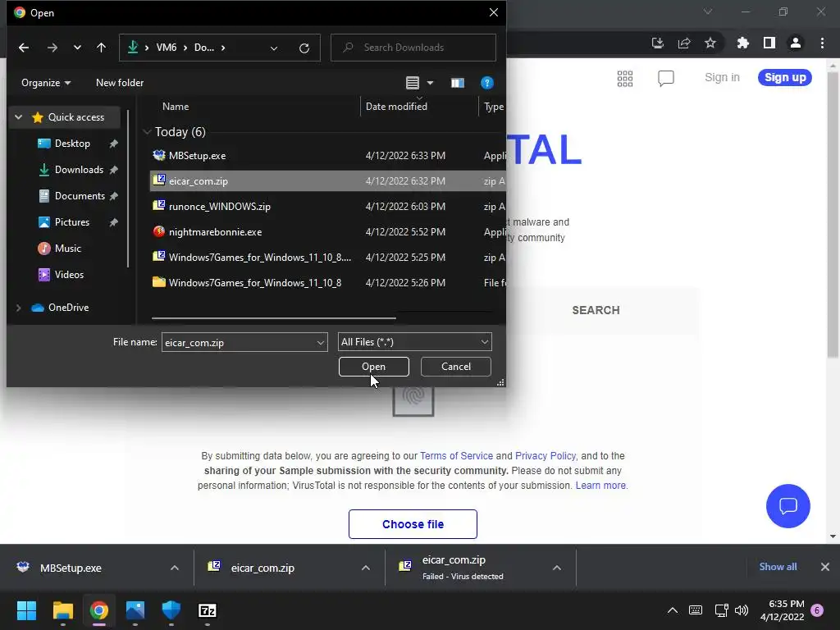Click Chrome's install app icon
The width and height of the screenshot is (840, 630).
click(658, 43)
